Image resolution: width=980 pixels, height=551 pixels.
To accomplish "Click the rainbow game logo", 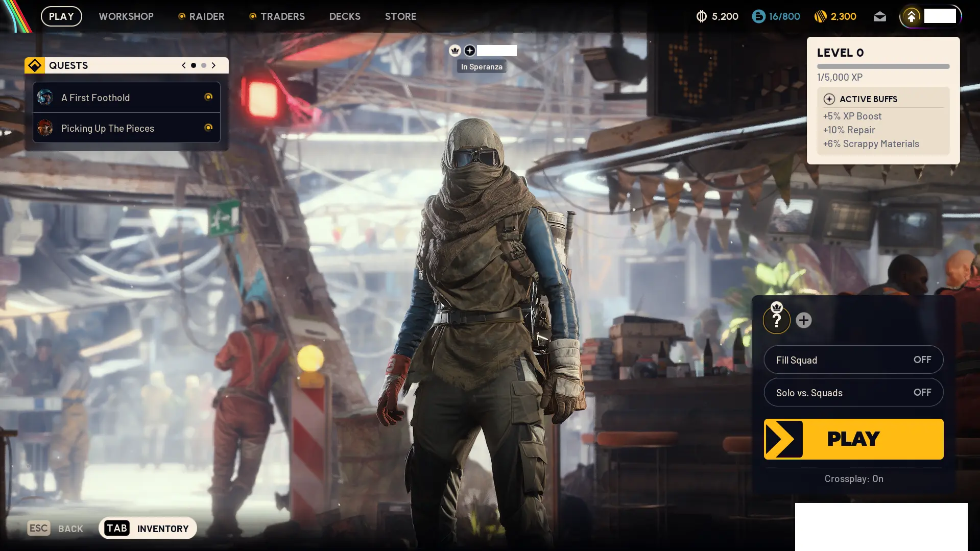I will coord(16,16).
